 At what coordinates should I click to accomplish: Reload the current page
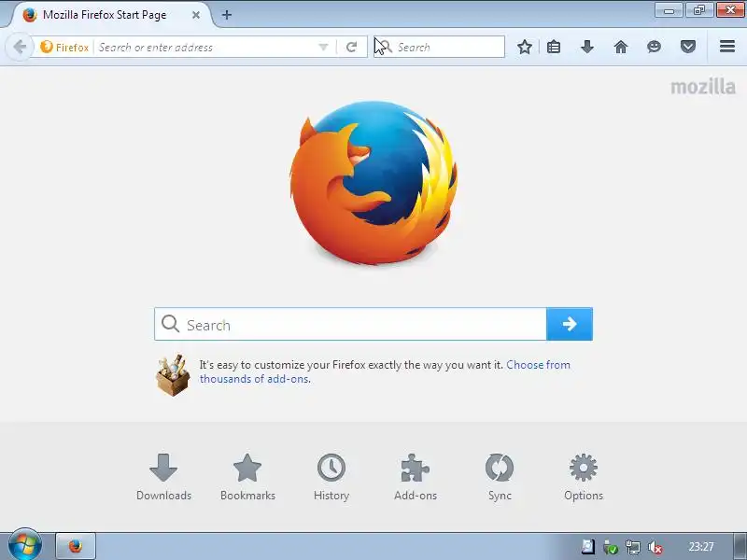pos(352,48)
